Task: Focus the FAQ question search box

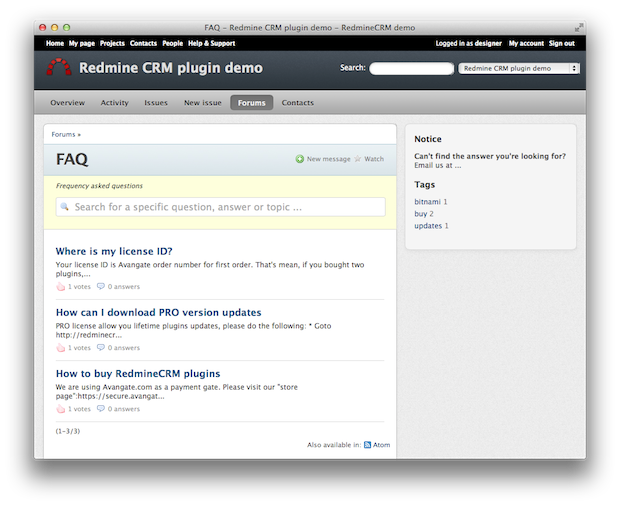Action: point(220,207)
